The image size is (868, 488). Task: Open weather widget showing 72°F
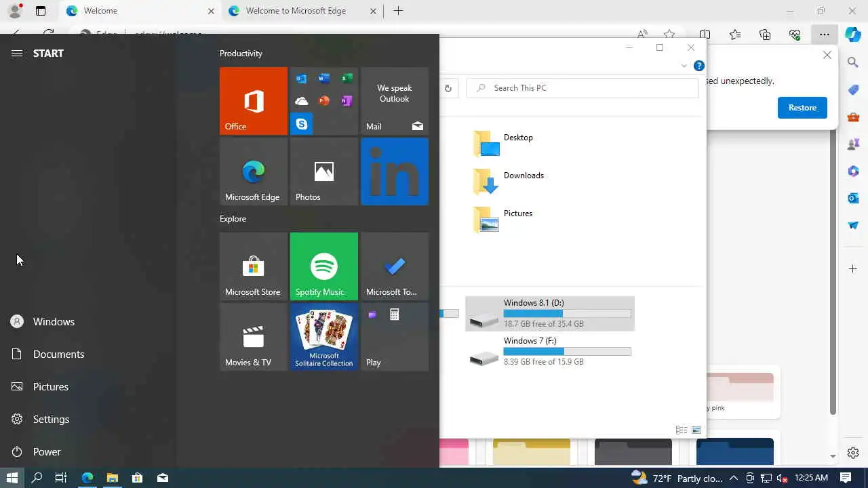click(x=676, y=478)
